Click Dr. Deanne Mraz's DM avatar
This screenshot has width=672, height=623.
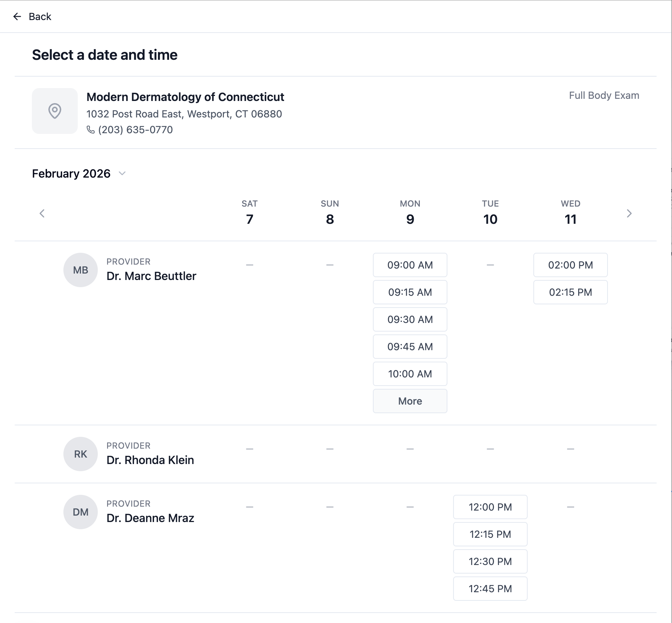80,512
